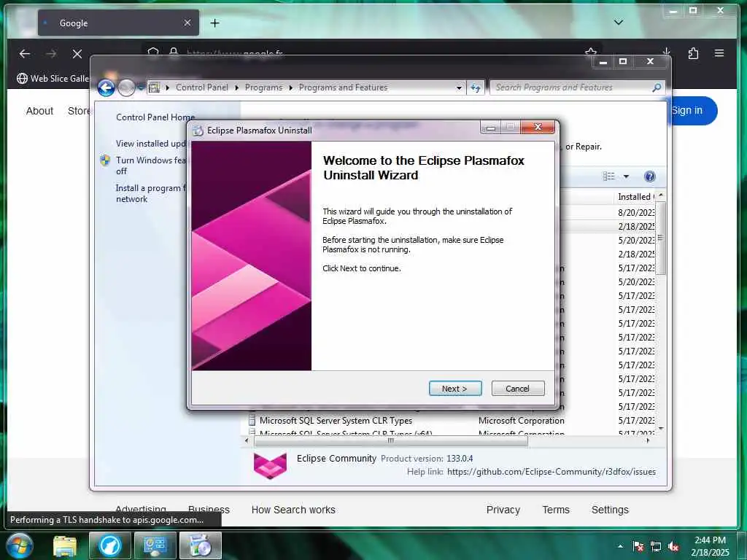This screenshot has width=747, height=560.
Task: Close the Google browser tab
Action: click(187, 23)
